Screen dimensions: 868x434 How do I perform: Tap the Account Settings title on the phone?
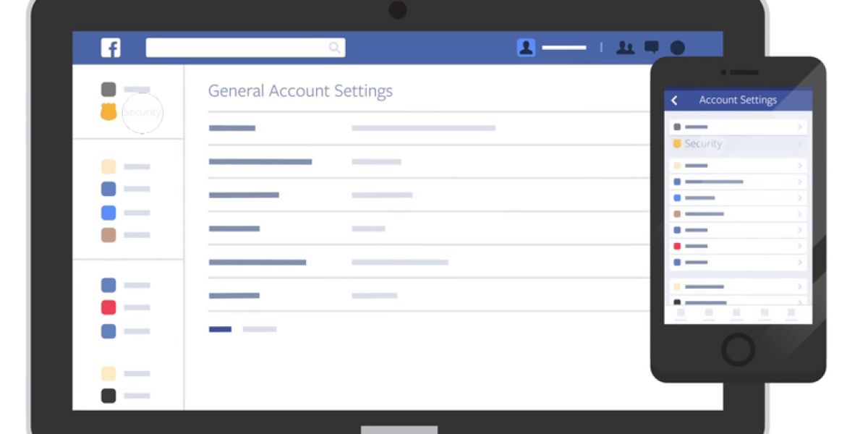point(738,101)
